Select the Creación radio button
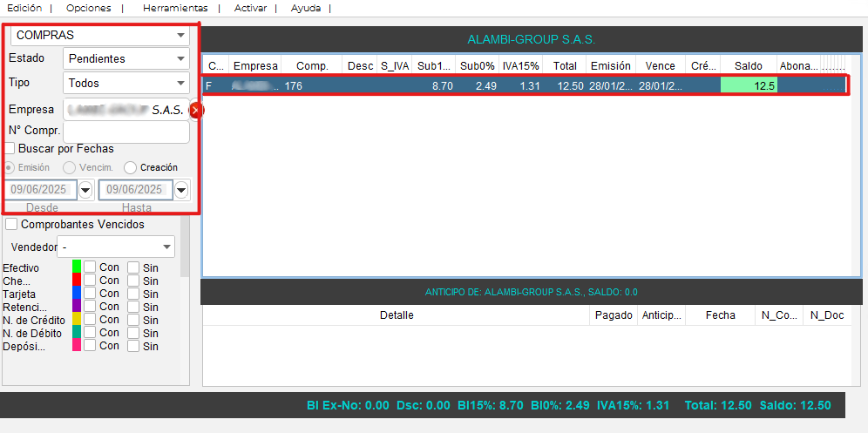Screen dimensions: 868x433 tap(131, 167)
